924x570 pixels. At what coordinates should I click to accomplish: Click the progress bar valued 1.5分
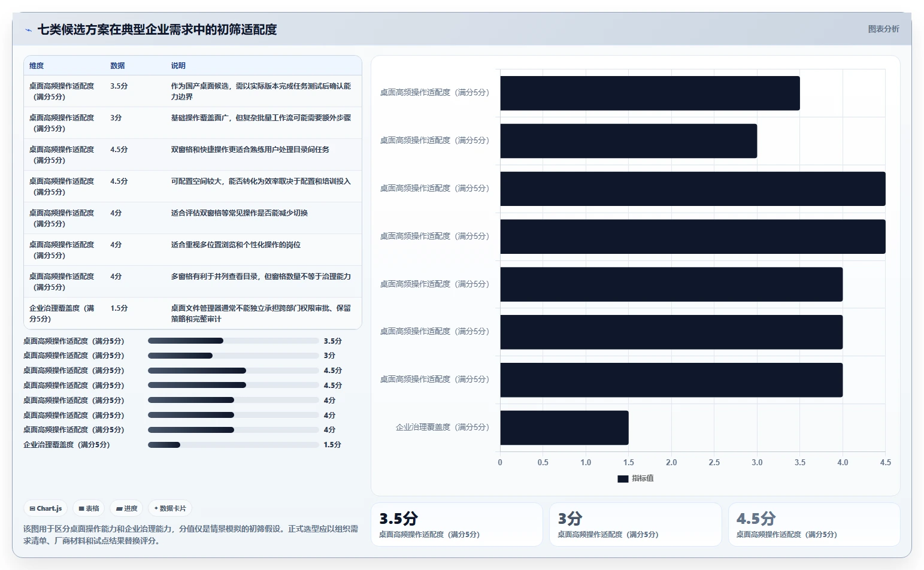234,445
